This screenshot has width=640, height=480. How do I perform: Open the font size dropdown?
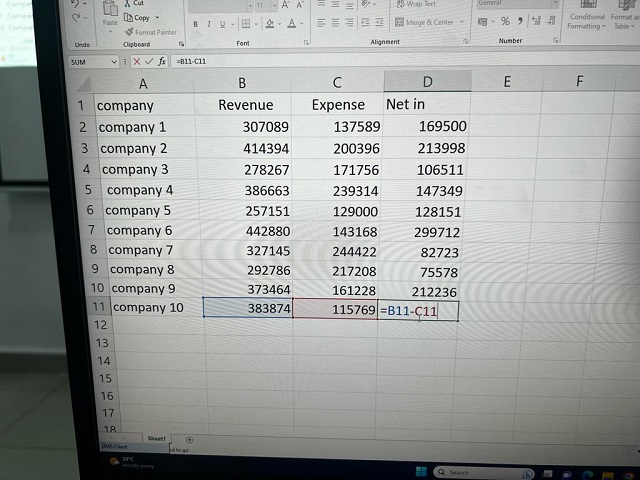(x=274, y=6)
